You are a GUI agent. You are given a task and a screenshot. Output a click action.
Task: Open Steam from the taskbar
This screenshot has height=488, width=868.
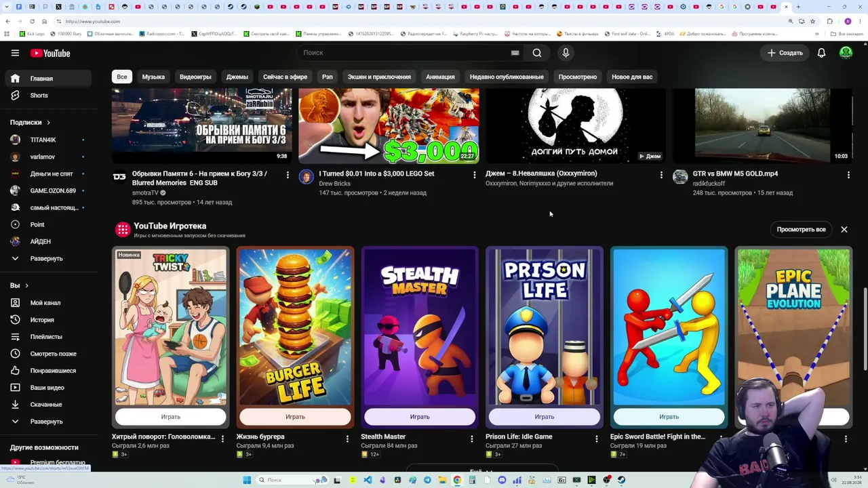tap(621, 480)
